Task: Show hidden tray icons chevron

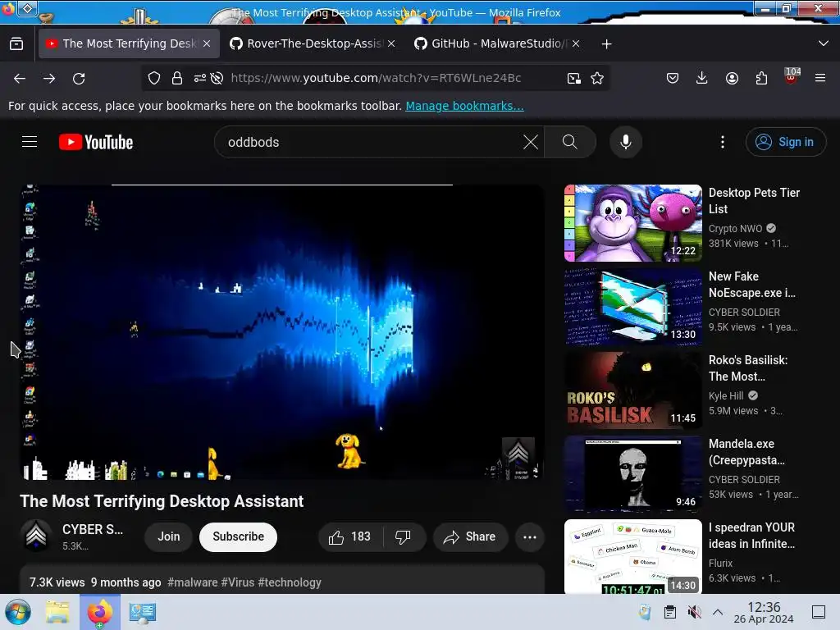Action: [718, 612]
